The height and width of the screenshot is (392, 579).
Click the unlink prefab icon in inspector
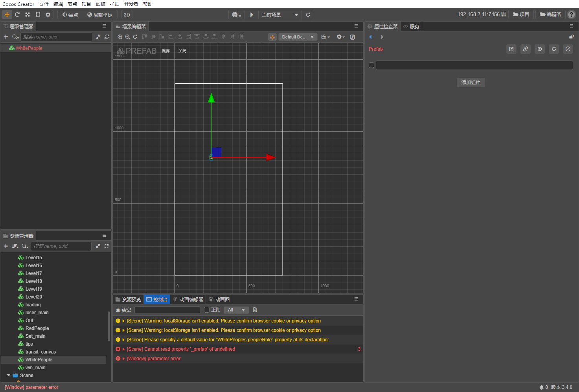[526, 49]
